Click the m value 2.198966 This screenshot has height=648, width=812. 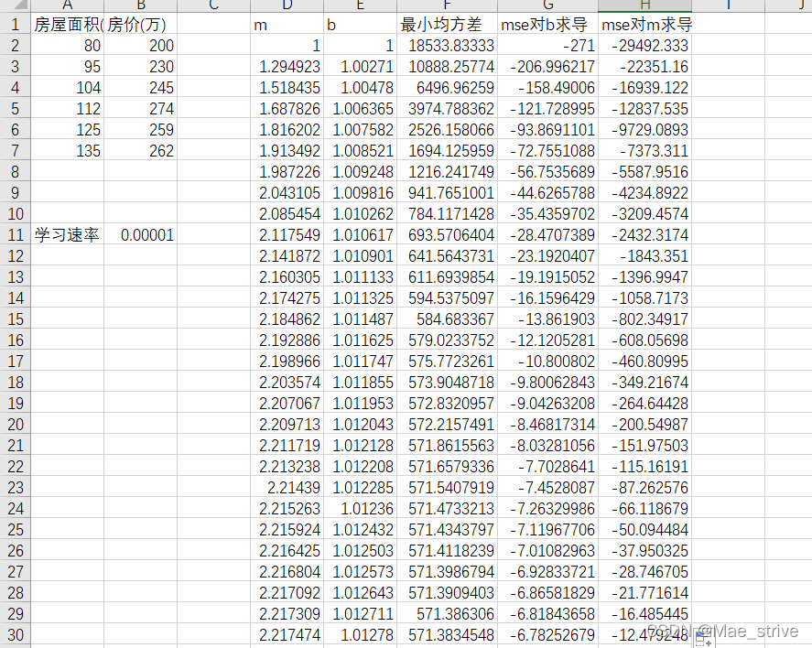pyautogui.click(x=287, y=362)
